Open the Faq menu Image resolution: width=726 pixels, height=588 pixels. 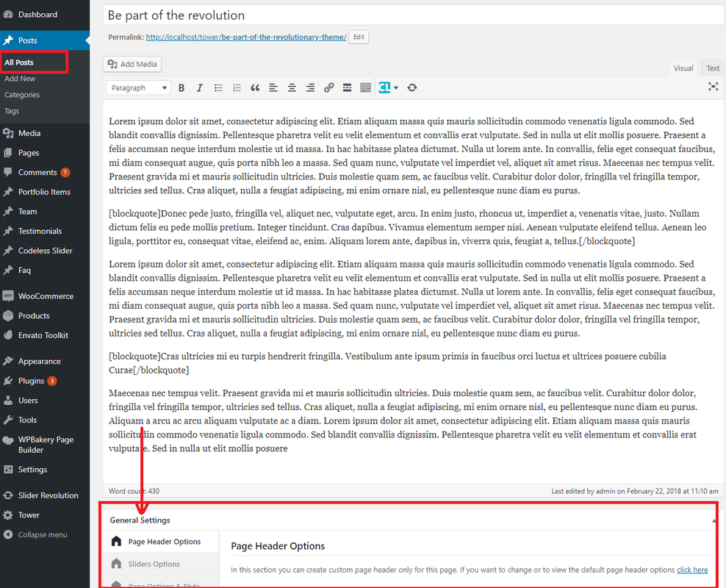pyautogui.click(x=45, y=270)
